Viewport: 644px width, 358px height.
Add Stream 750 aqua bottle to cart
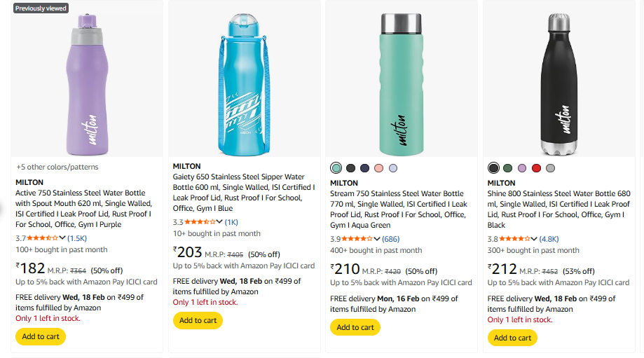(355, 327)
